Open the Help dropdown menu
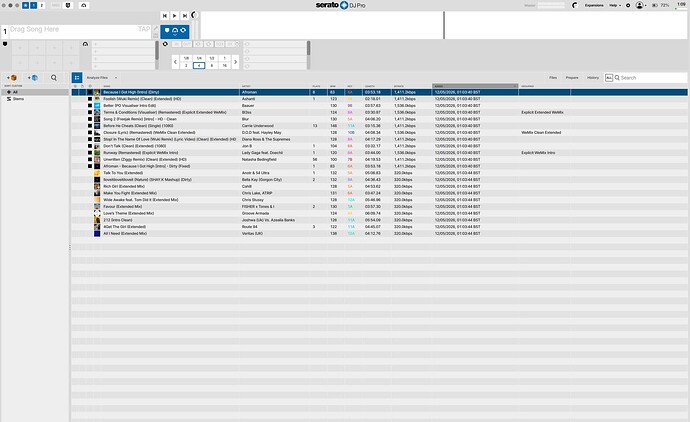The width and height of the screenshot is (690, 422). (615, 5)
